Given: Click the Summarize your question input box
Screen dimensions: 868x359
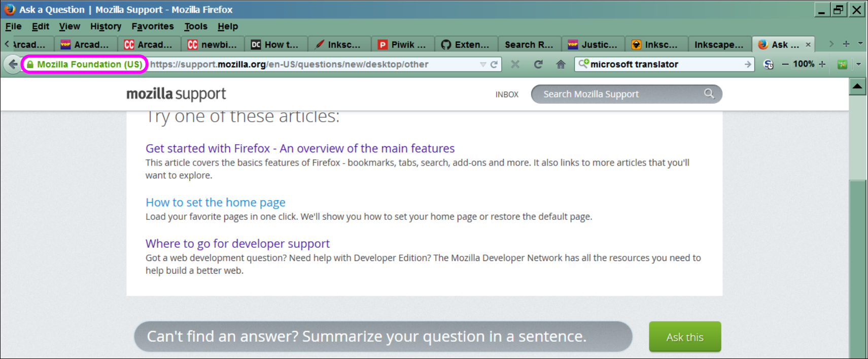Looking at the screenshot, I should click(x=383, y=336).
